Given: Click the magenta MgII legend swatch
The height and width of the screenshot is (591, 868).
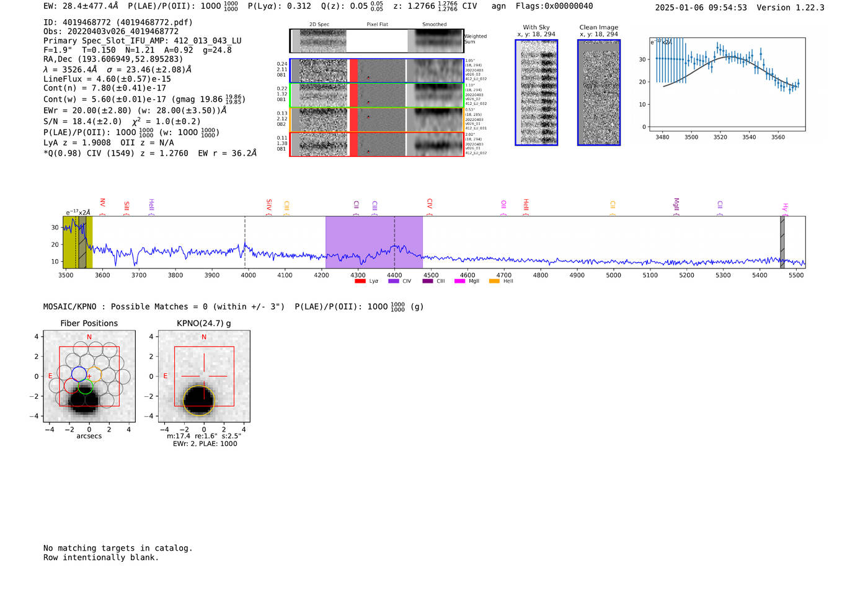Looking at the screenshot, I should pyautogui.click(x=459, y=281).
